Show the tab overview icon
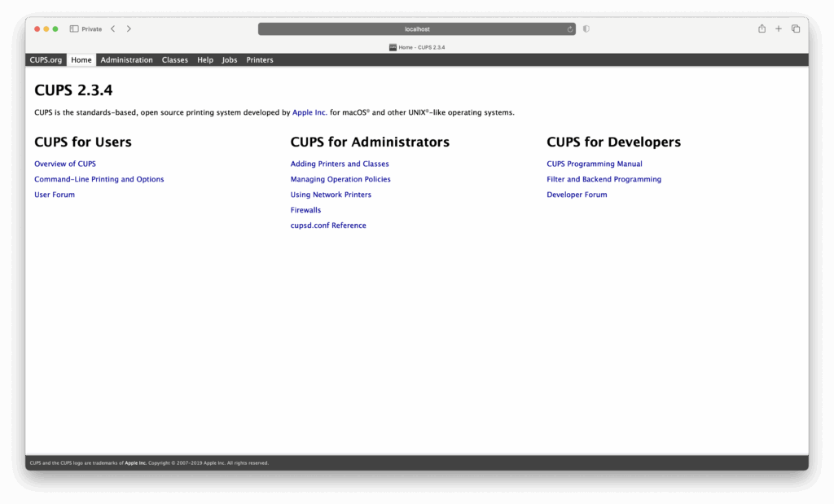This screenshot has height=504, width=834. click(x=796, y=28)
